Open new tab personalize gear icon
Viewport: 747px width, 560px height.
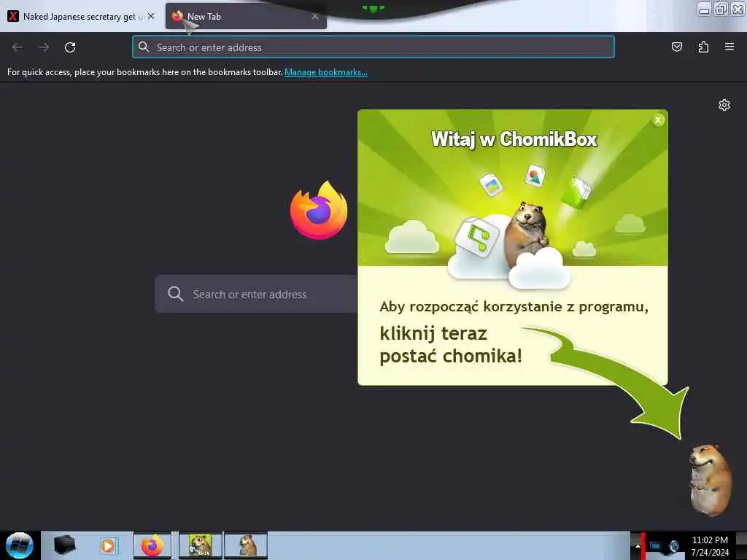tap(724, 105)
